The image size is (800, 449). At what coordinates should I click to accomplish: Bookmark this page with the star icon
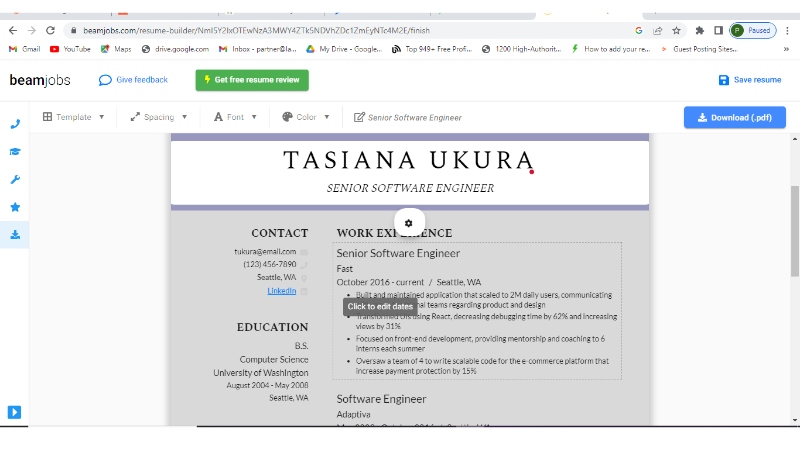pyautogui.click(x=677, y=31)
